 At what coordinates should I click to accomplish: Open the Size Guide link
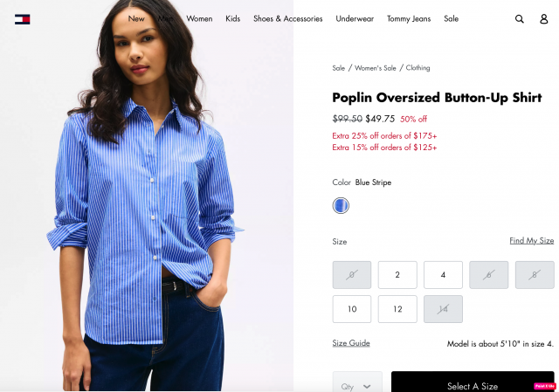click(x=351, y=343)
